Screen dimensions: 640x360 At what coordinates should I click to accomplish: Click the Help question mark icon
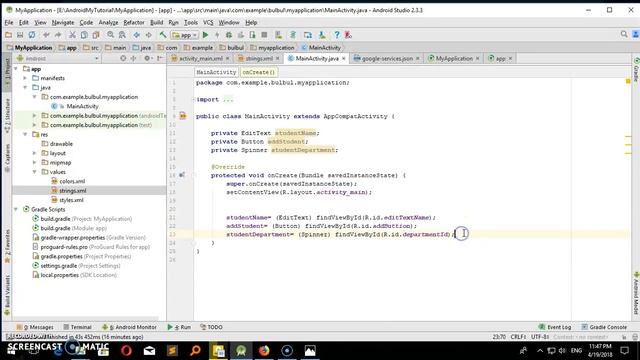coord(337,35)
